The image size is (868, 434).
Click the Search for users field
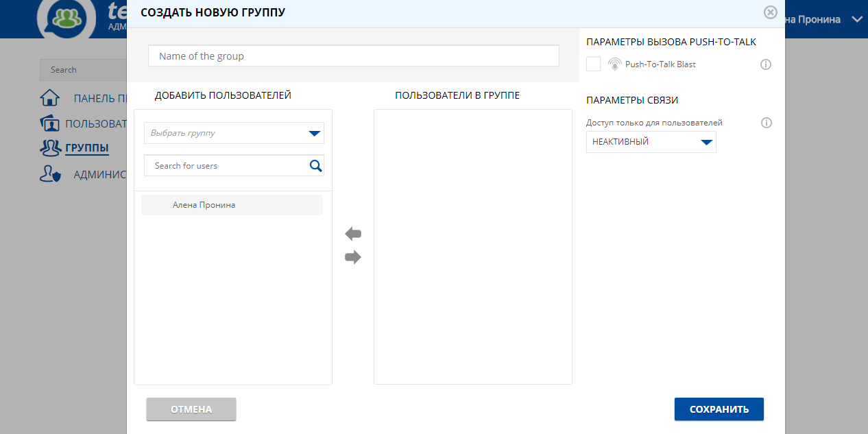(x=225, y=166)
